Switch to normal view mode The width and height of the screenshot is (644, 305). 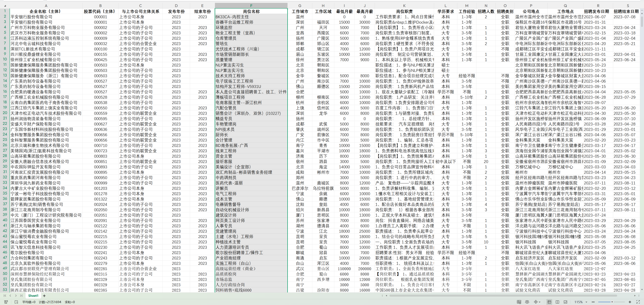tap(549, 302)
